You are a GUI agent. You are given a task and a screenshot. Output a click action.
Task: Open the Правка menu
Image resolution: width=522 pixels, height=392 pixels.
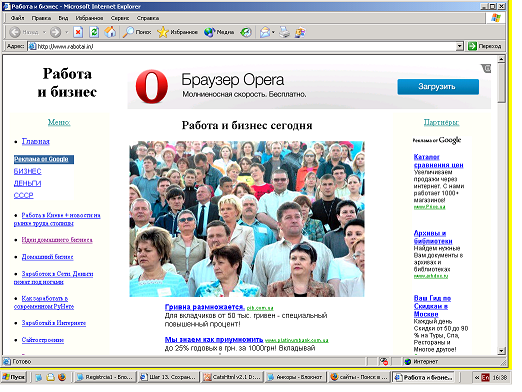[x=41, y=18]
